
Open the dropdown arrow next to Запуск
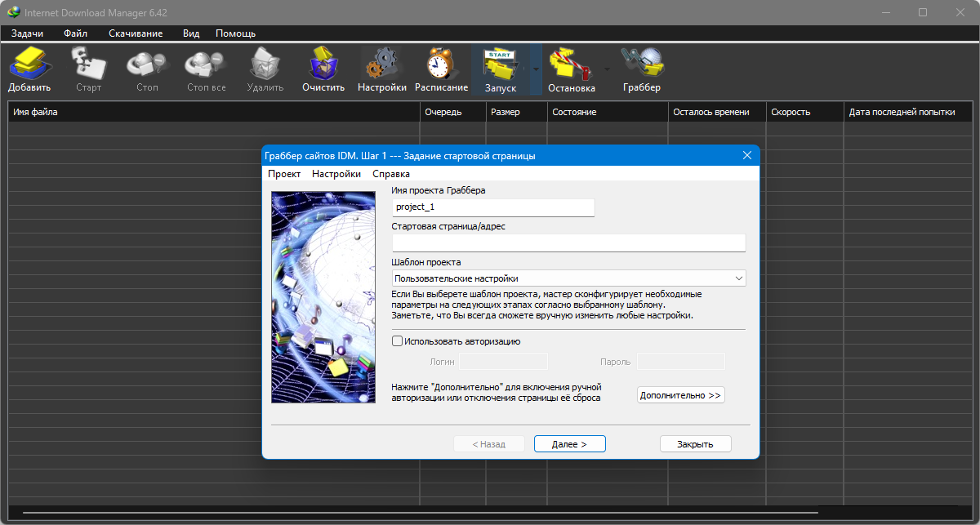click(x=536, y=69)
